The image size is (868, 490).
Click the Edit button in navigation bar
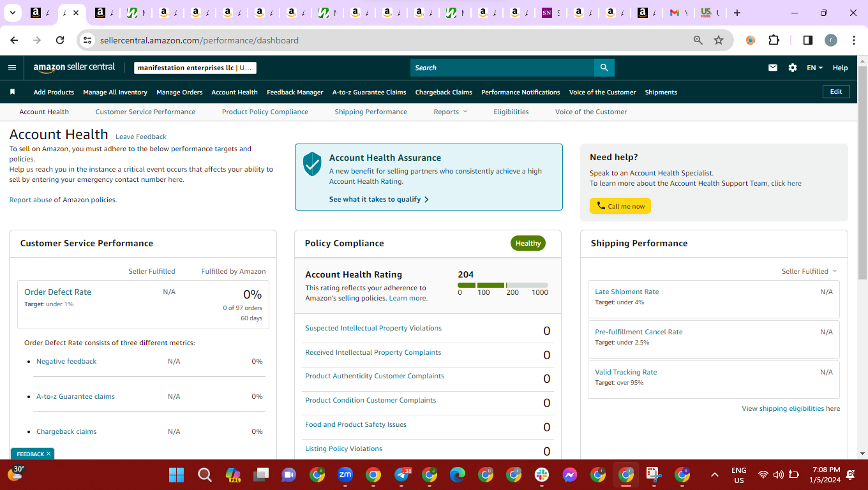point(836,92)
